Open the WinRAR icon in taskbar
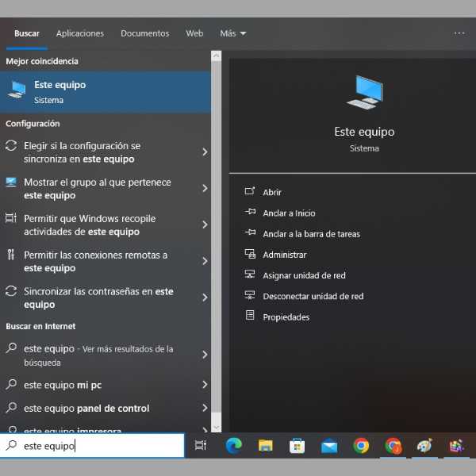Screen dimensions: 476x476 coord(456,446)
